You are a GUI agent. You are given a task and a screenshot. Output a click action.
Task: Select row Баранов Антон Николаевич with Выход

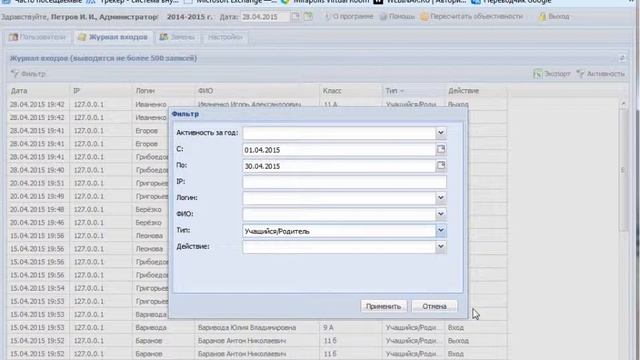click(x=257, y=340)
